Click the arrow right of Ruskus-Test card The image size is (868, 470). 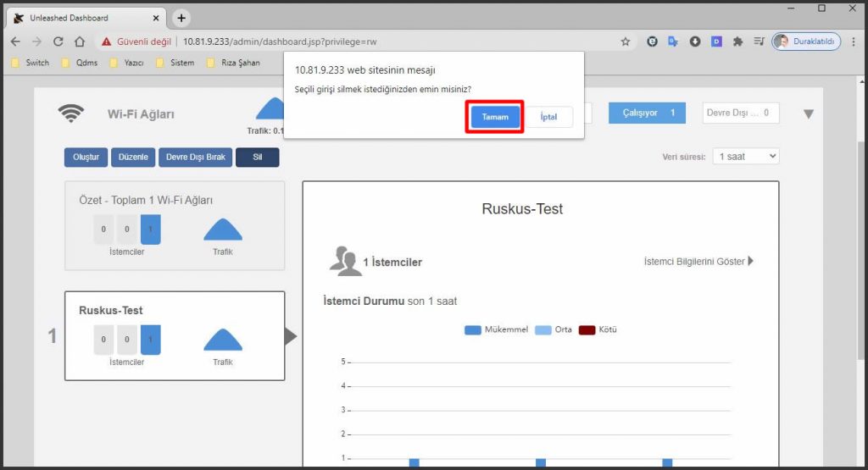(x=292, y=335)
